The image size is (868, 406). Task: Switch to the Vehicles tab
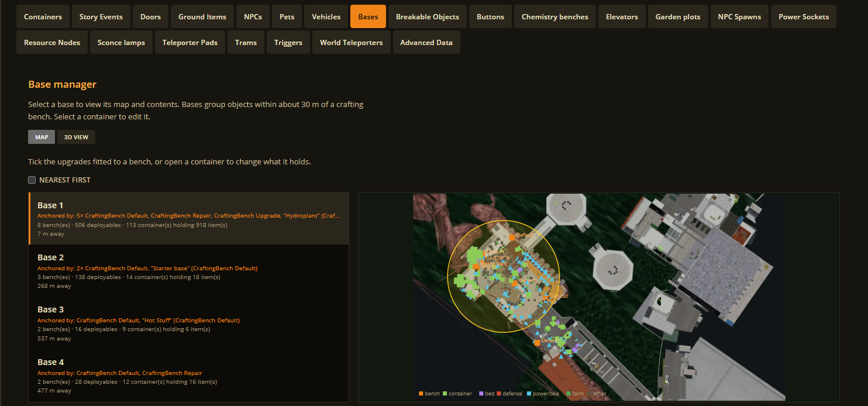point(326,17)
